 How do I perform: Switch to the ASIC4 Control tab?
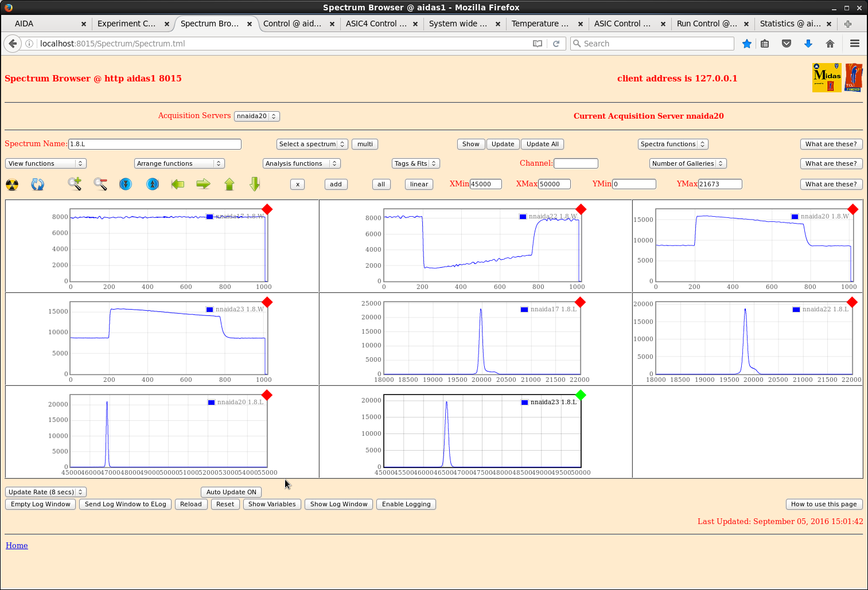coord(376,24)
